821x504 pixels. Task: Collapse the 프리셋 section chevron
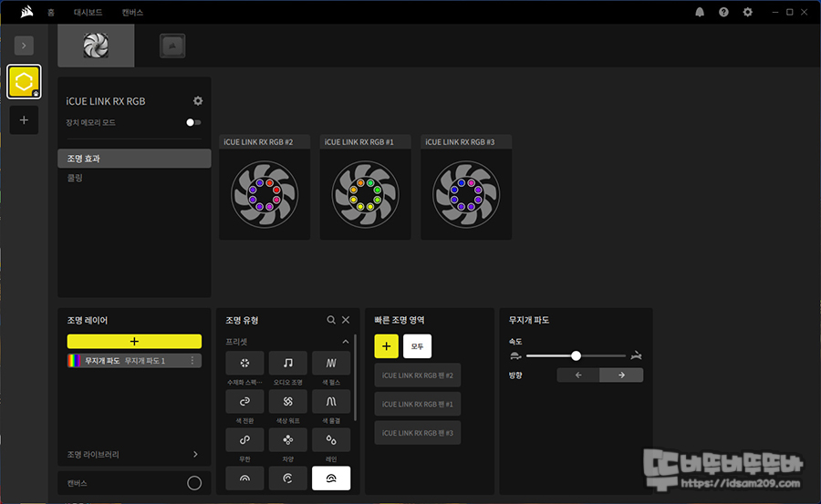(346, 342)
